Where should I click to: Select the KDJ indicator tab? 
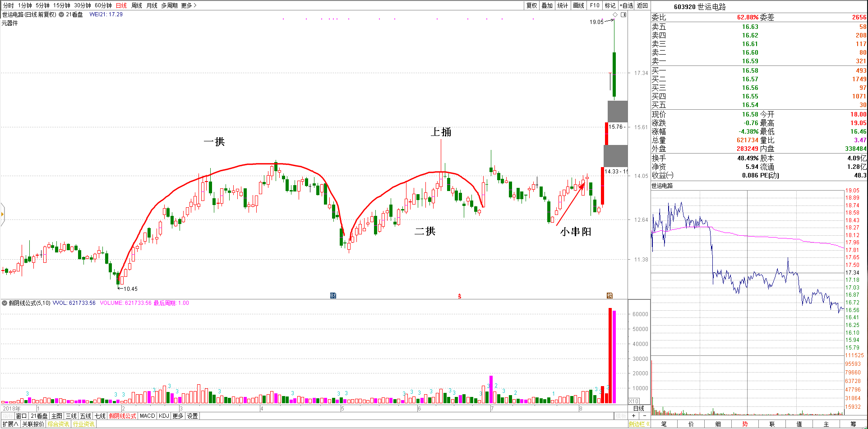[x=164, y=416]
